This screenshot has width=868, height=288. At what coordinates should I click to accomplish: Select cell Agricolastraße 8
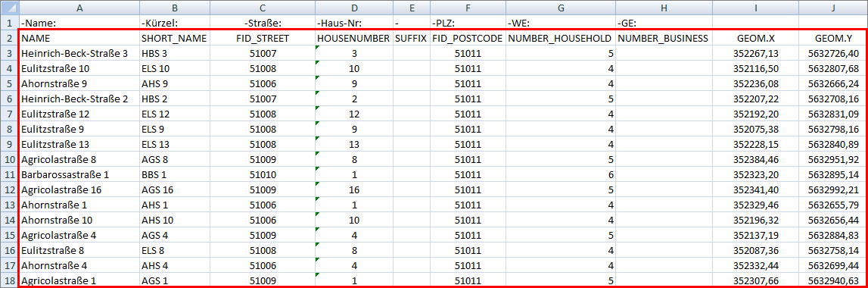[x=79, y=159]
